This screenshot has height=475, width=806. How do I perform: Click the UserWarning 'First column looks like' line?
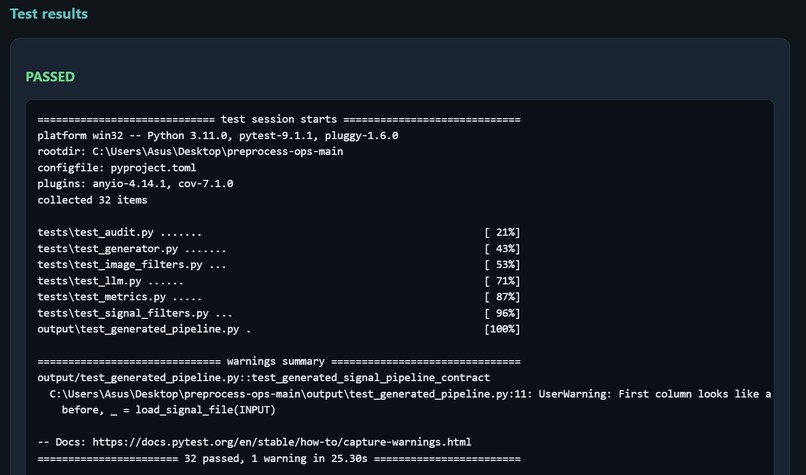pos(410,394)
